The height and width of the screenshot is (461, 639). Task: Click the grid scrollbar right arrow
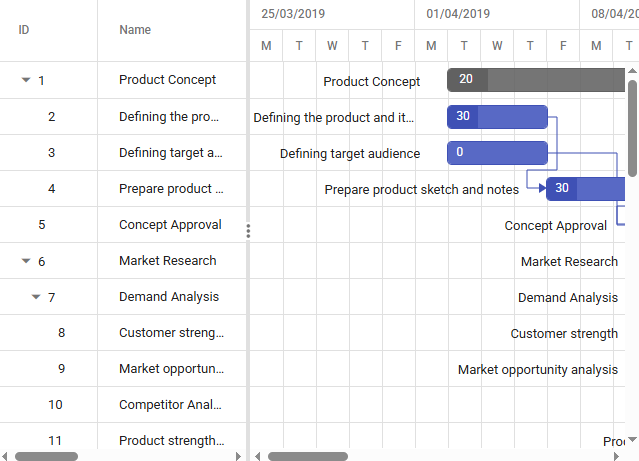238,456
